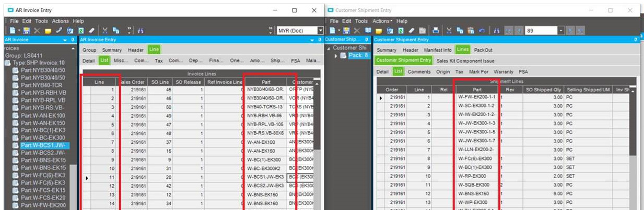644x210 pixels.
Task: Select Sales Kit Component Issue tab
Action: [x=465, y=60]
